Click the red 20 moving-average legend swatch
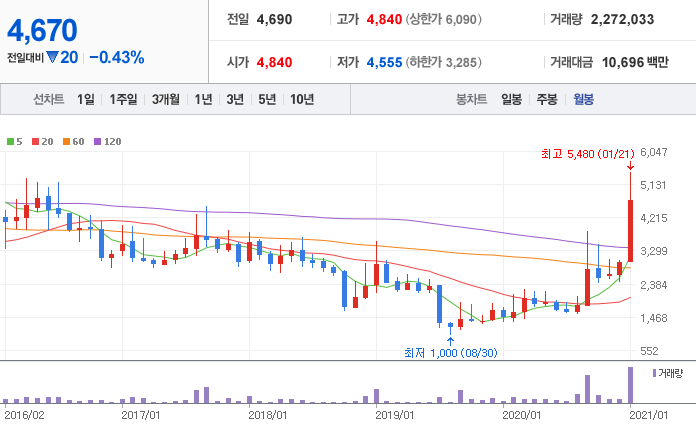This screenshot has height=438, width=696. coord(36,142)
